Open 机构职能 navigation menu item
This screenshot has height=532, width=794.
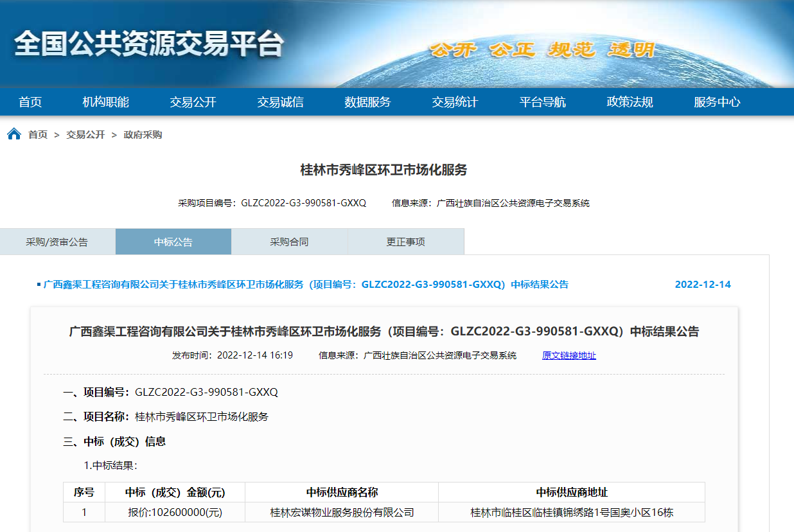[x=106, y=102]
